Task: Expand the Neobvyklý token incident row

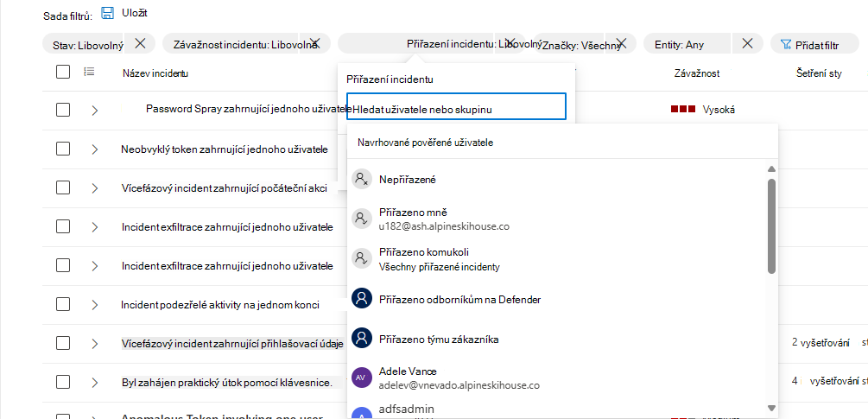Action: tap(95, 149)
